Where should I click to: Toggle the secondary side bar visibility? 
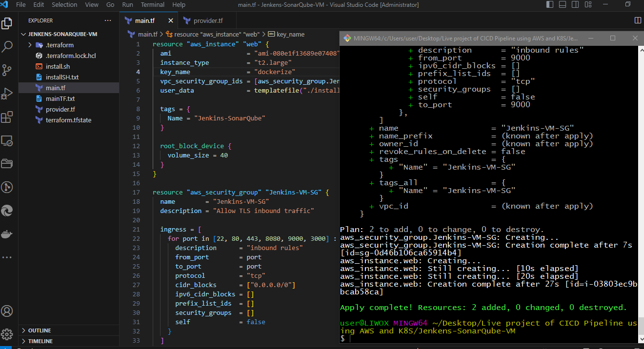tap(576, 5)
